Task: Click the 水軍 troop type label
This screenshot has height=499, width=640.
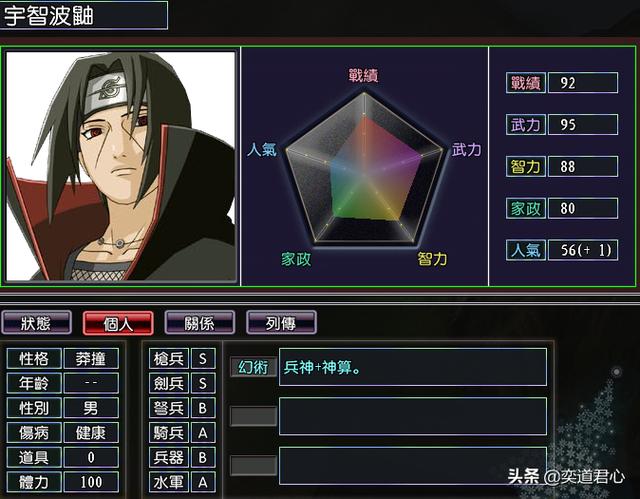Action: point(169,482)
